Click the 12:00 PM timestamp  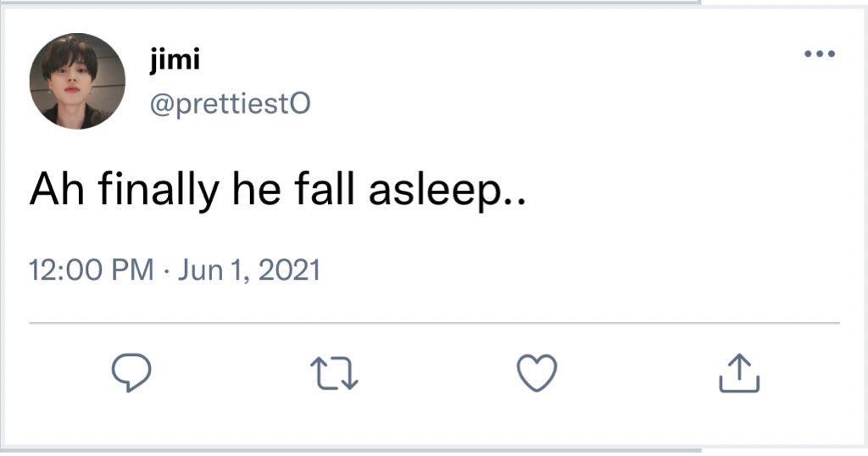91,270
